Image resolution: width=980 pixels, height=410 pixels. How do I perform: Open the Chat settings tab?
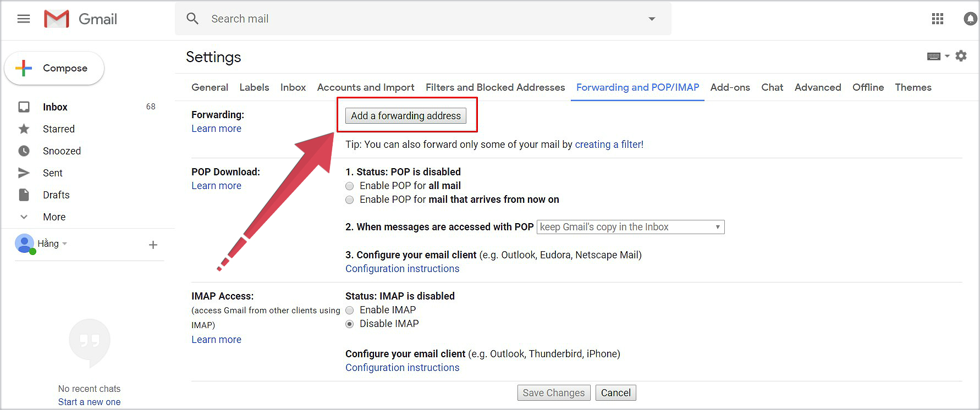[772, 87]
